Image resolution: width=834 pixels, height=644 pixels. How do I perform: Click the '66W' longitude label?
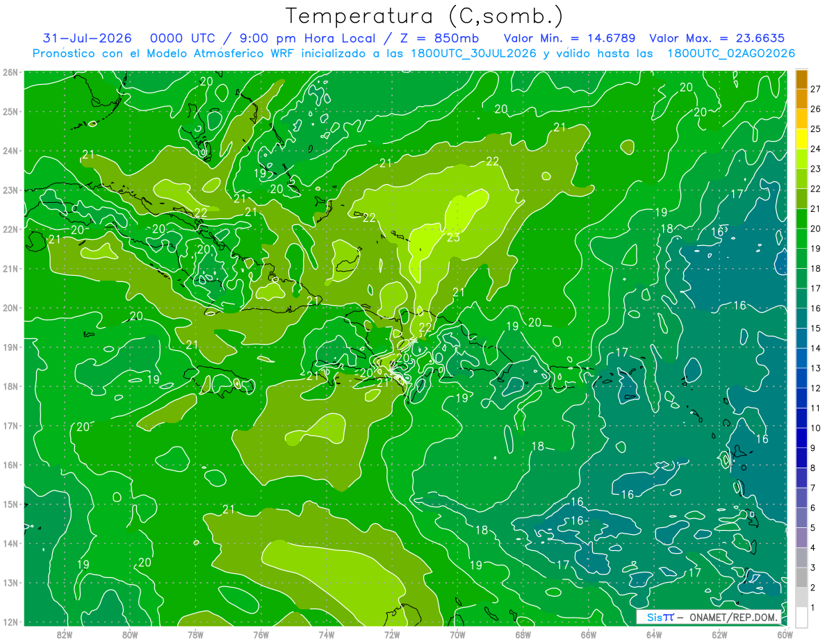tap(589, 634)
